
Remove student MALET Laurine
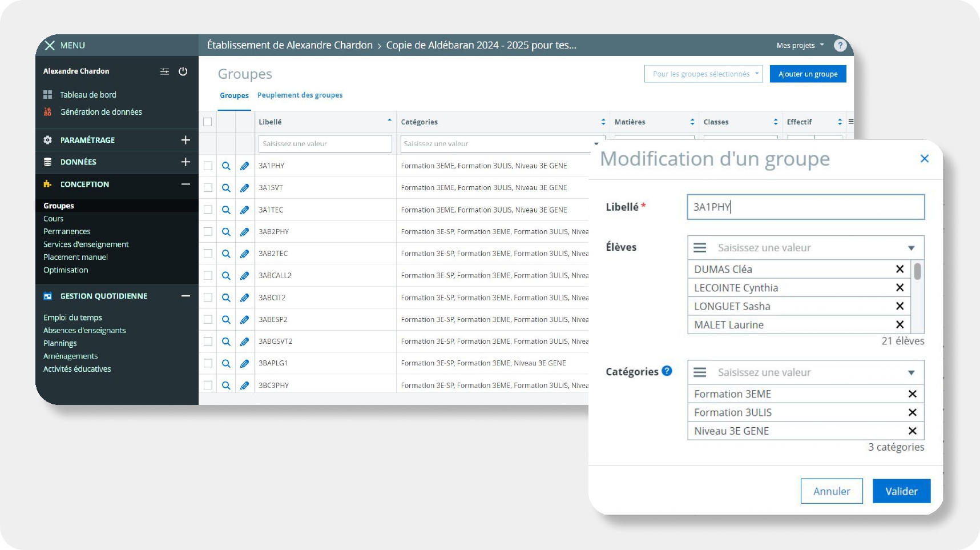[x=900, y=324]
